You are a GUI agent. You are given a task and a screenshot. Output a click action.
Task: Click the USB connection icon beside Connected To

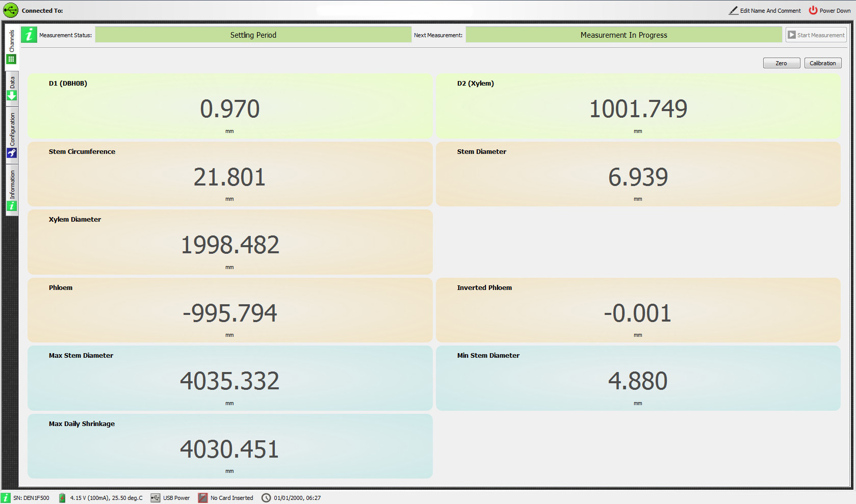tap(10, 10)
